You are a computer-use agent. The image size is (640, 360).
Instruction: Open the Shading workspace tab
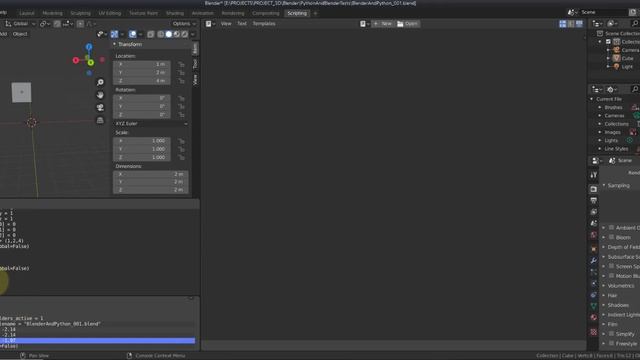(175, 13)
